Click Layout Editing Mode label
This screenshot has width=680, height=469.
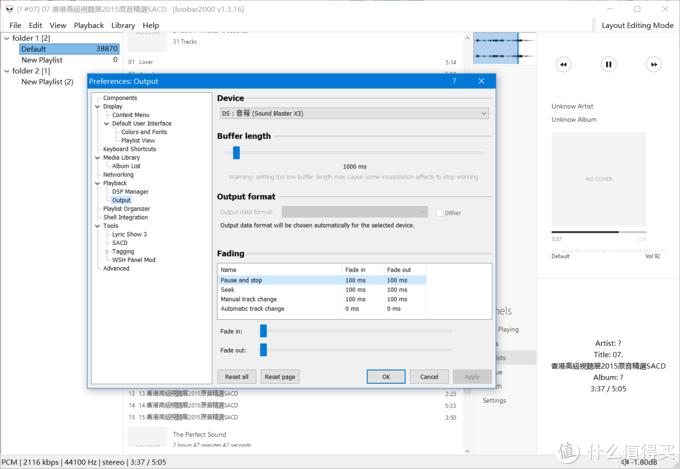pos(638,25)
